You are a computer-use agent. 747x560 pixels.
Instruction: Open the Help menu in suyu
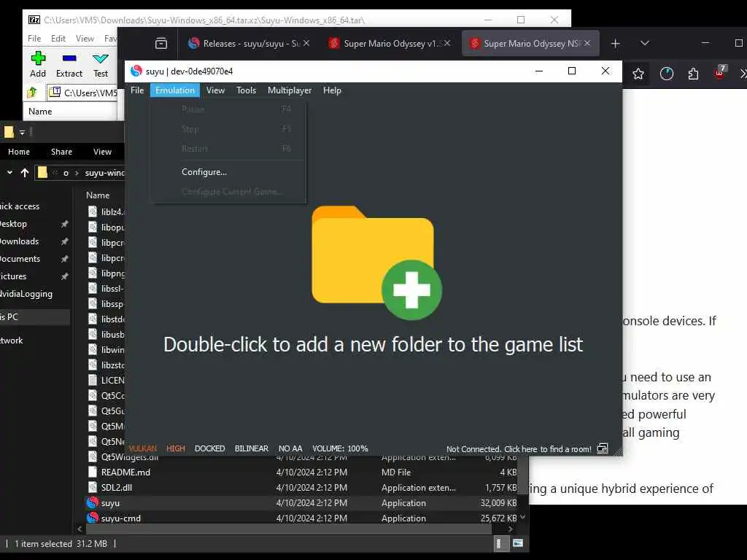332,90
